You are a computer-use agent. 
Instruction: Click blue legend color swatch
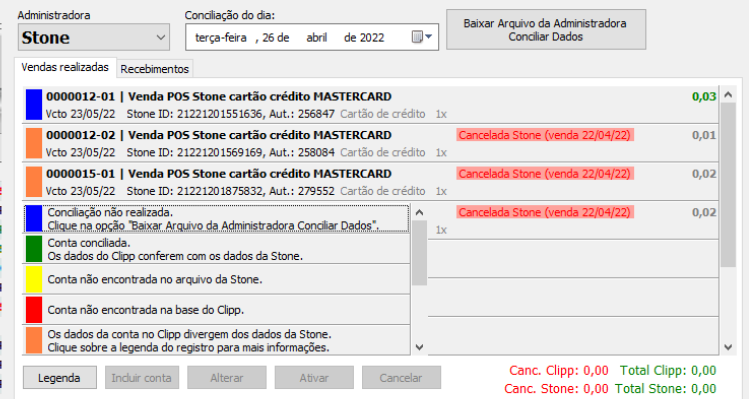pos(34,218)
